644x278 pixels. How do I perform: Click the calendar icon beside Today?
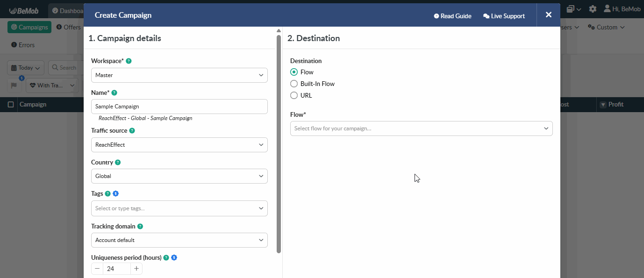(x=14, y=68)
